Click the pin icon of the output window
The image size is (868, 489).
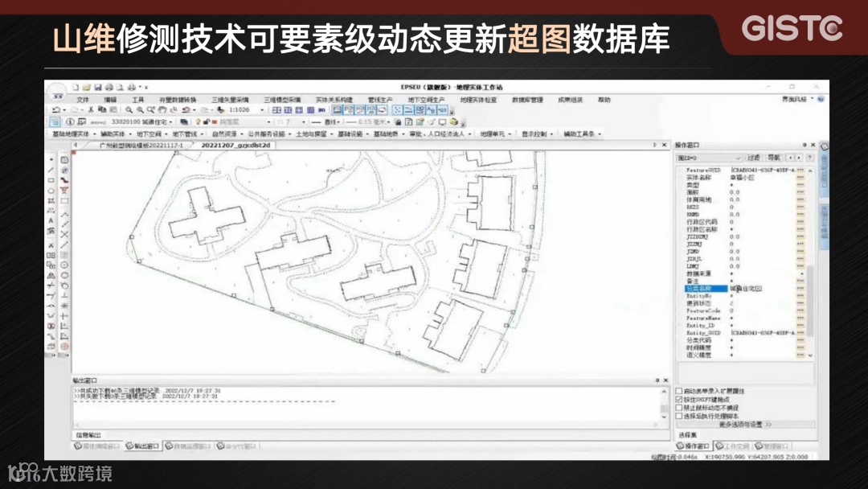point(657,380)
